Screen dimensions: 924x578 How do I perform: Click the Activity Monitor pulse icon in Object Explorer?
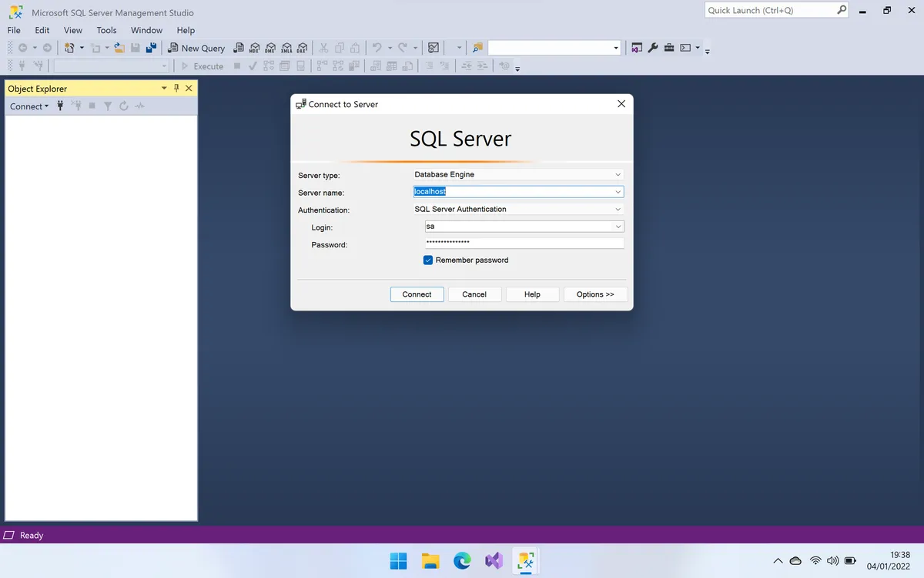(139, 106)
